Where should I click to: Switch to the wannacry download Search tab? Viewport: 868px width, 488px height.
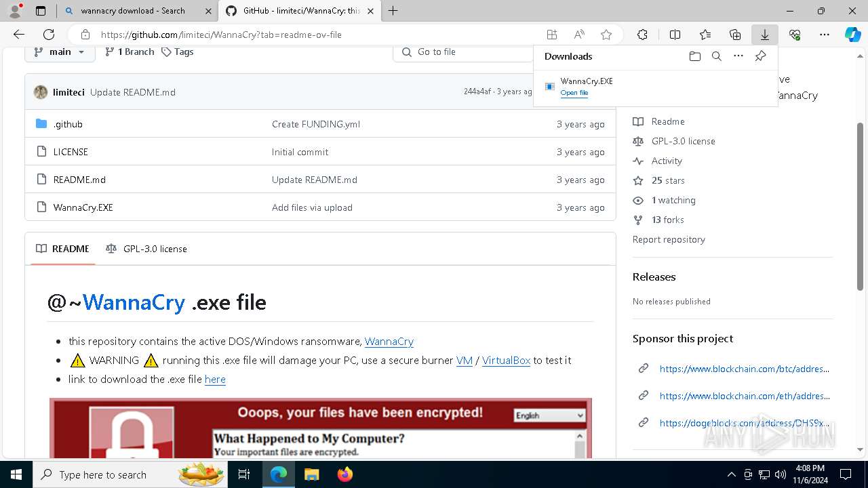pyautogui.click(x=138, y=11)
